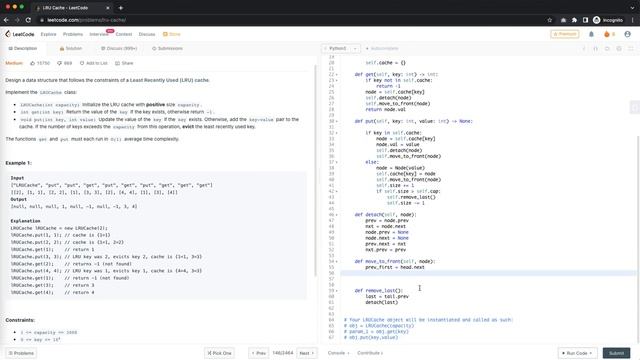Share this problem
Viewport: 640px width, 360px height.
(124, 63)
